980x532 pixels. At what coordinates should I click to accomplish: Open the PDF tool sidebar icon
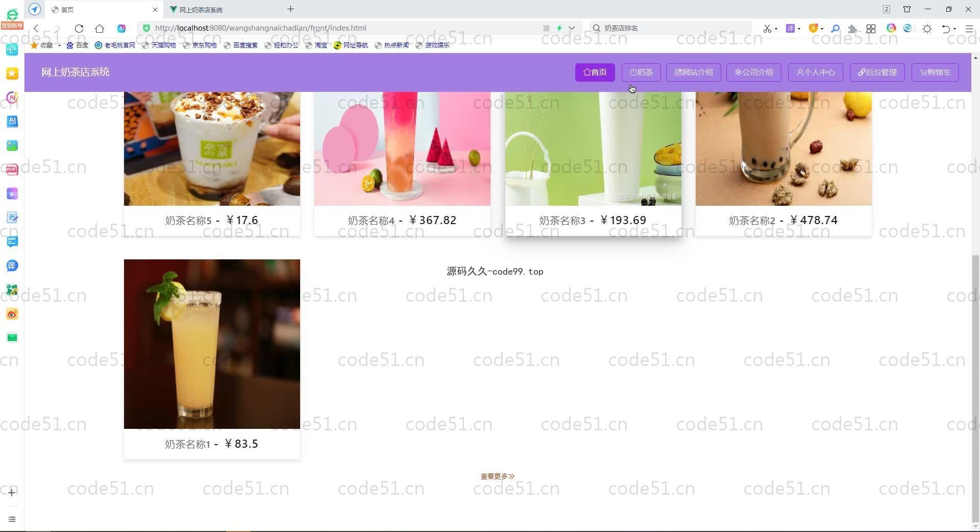(12, 170)
